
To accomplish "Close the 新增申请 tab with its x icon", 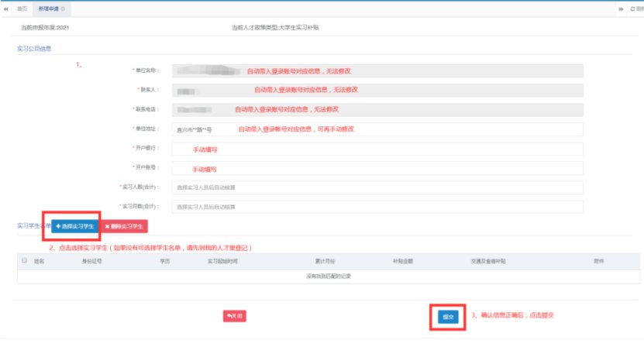I will pos(63,8).
